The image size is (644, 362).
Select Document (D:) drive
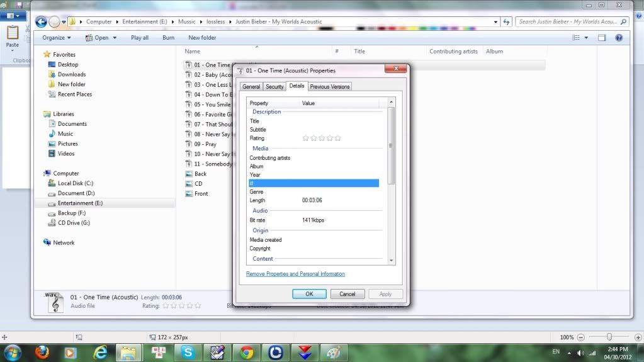(x=76, y=193)
